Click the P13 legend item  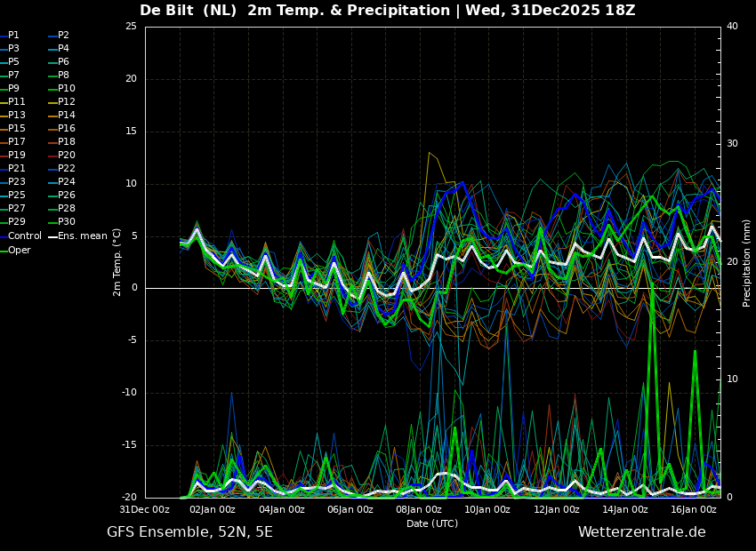(x=12, y=116)
